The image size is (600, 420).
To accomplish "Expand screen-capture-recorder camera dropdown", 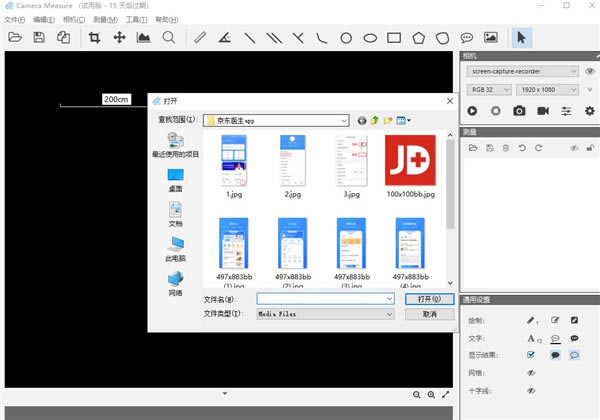I will (572, 71).
